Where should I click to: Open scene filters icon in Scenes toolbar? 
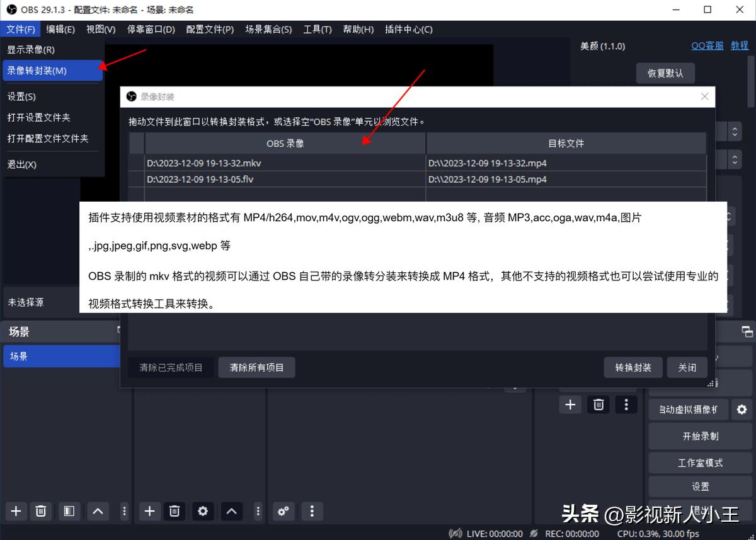pyautogui.click(x=69, y=511)
